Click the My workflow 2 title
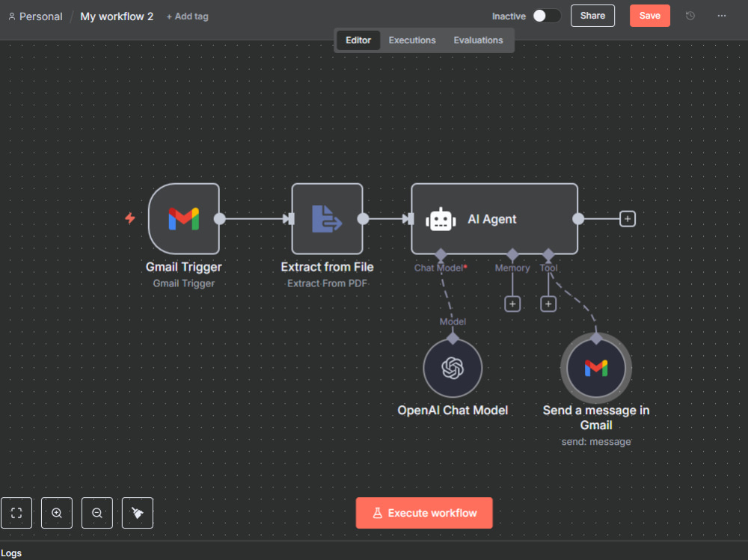Screen dimensions: 748x560 (117, 16)
